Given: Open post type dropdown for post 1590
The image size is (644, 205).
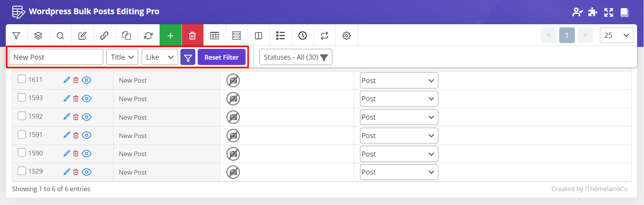Looking at the screenshot, I should (399, 154).
